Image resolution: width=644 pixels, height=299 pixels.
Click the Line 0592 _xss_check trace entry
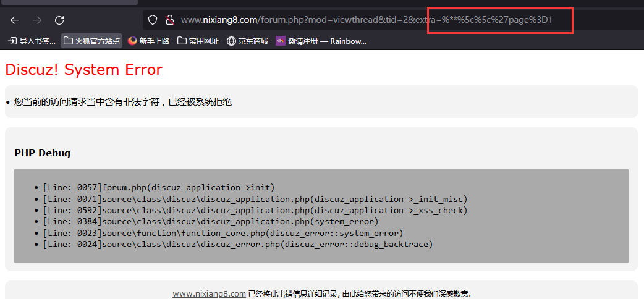click(x=255, y=210)
